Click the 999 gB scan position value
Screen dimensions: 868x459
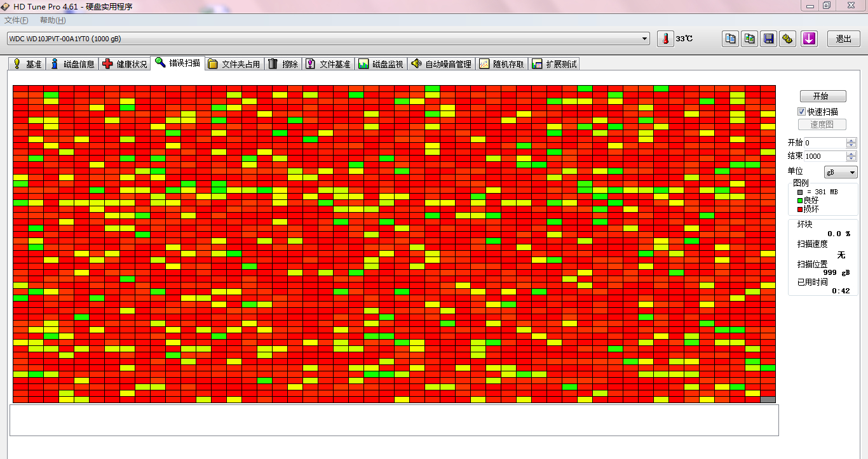click(837, 272)
